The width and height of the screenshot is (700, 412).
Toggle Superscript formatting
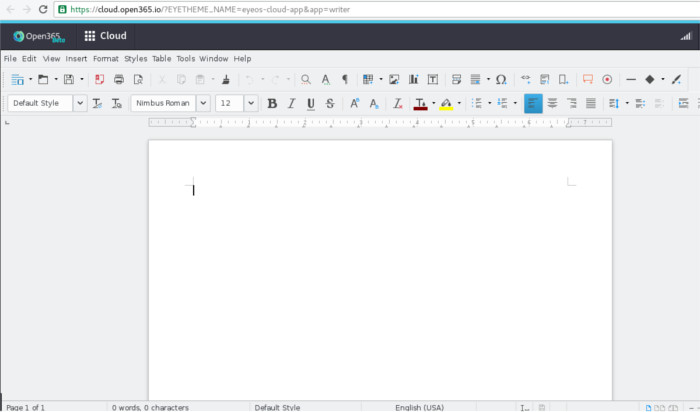coord(354,104)
